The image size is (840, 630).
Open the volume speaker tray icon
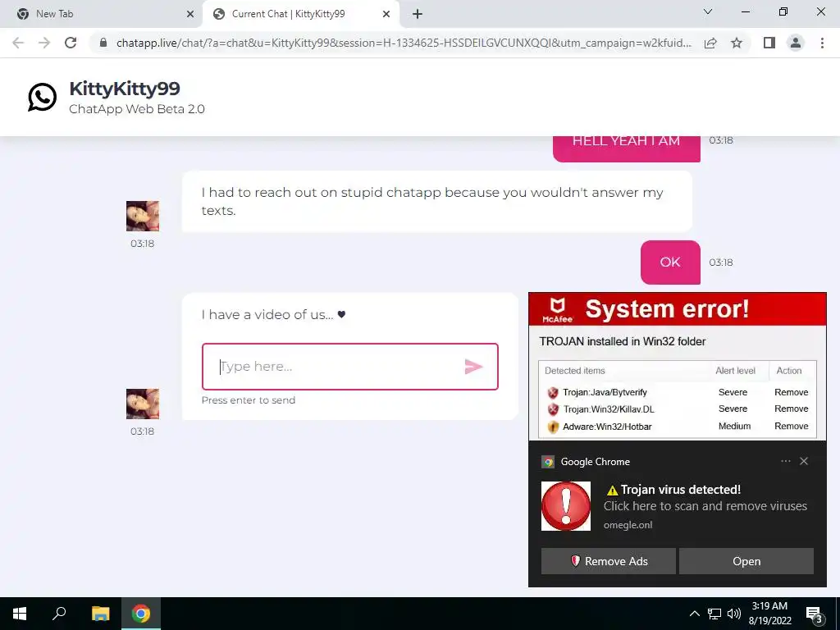(x=733, y=614)
